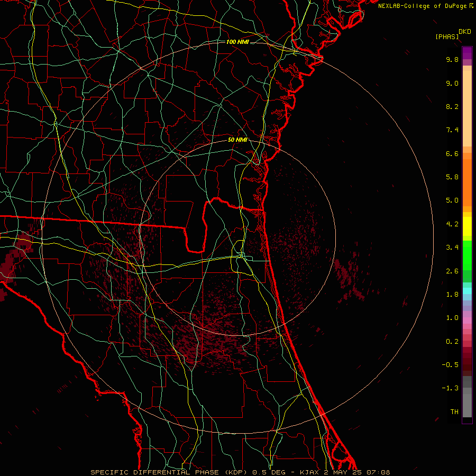Click the -1.3 scale value
The image size is (476, 476).
coord(450,388)
